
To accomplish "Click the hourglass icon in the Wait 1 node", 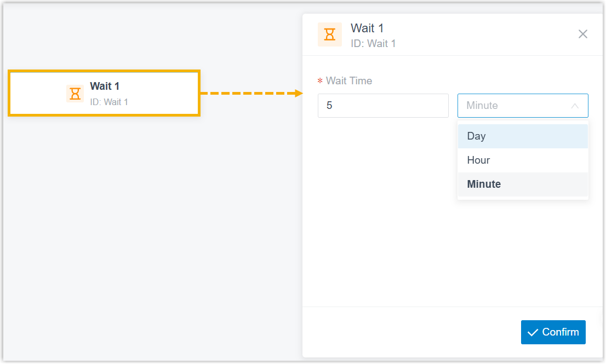I will click(x=75, y=94).
